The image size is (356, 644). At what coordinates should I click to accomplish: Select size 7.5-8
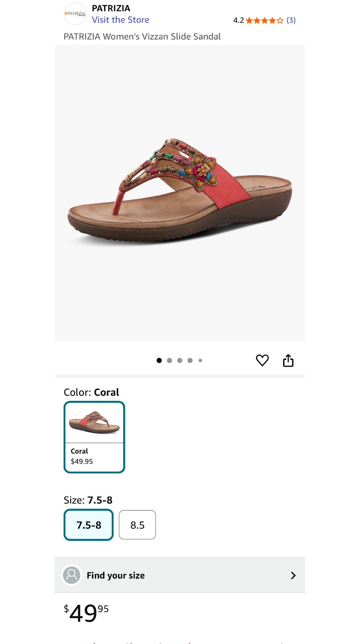[89, 525]
